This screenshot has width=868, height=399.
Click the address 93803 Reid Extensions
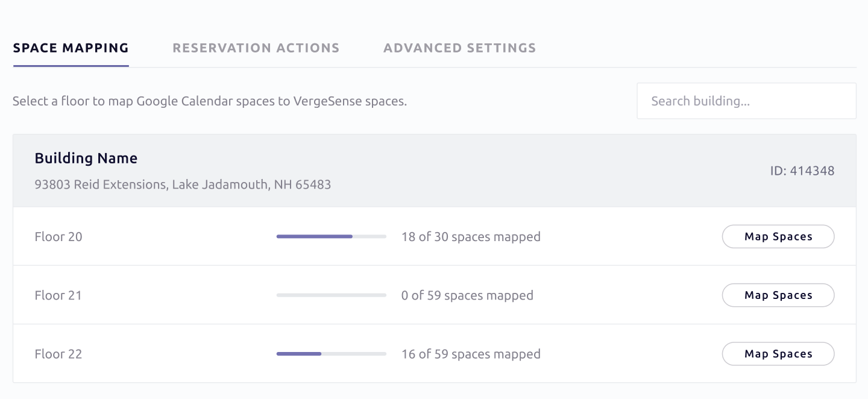(183, 184)
